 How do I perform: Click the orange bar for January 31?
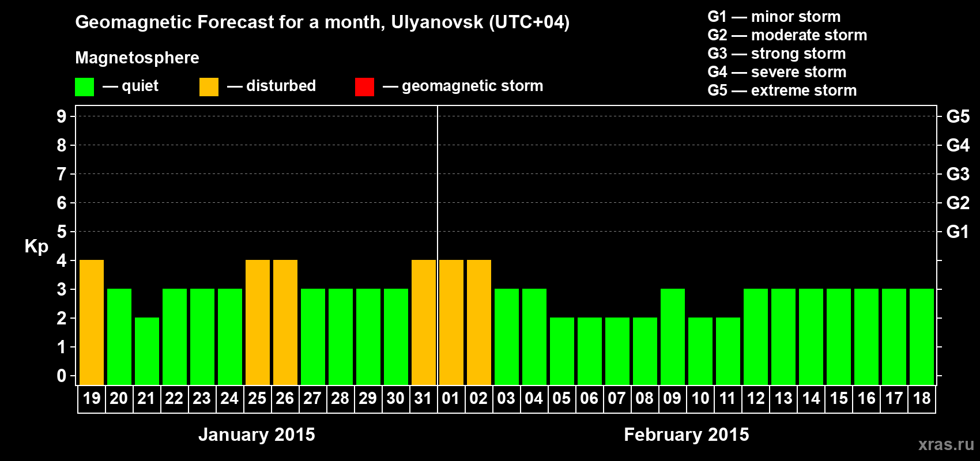[x=424, y=323]
